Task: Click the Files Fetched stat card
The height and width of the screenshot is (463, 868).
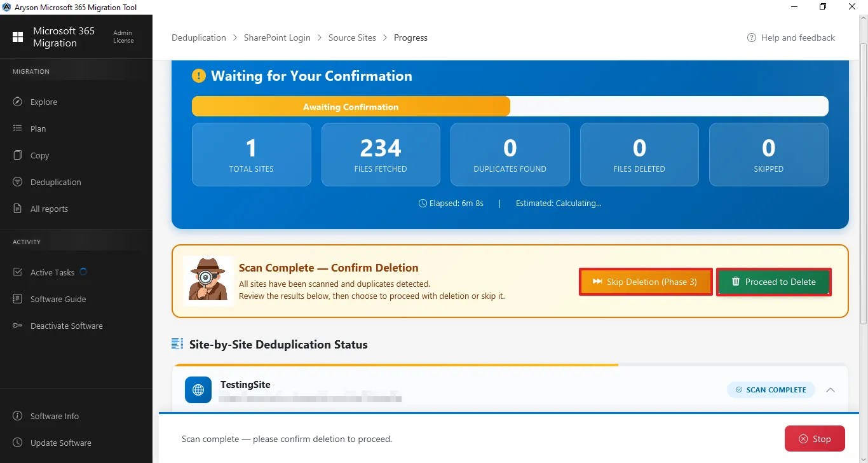Action: coord(381,155)
